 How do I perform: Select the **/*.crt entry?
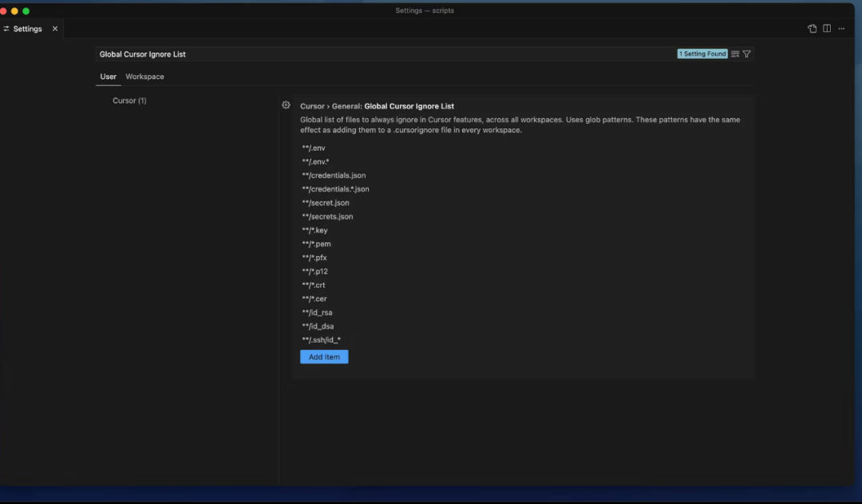[x=314, y=285]
